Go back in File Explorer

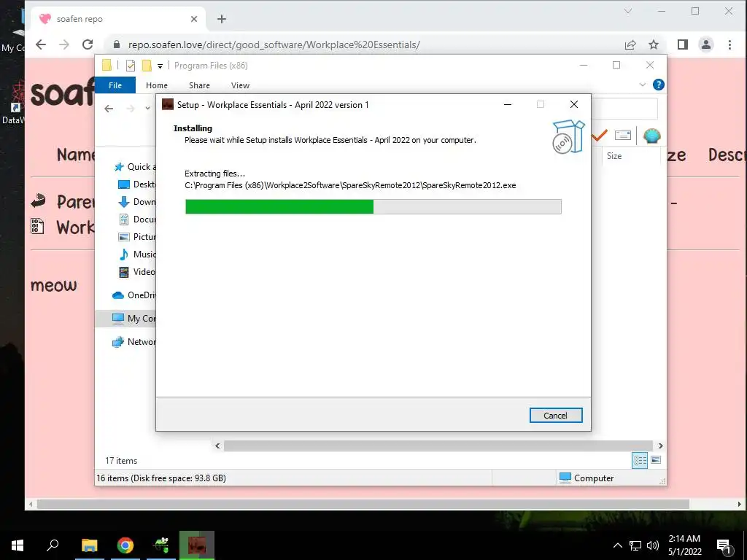pos(109,109)
